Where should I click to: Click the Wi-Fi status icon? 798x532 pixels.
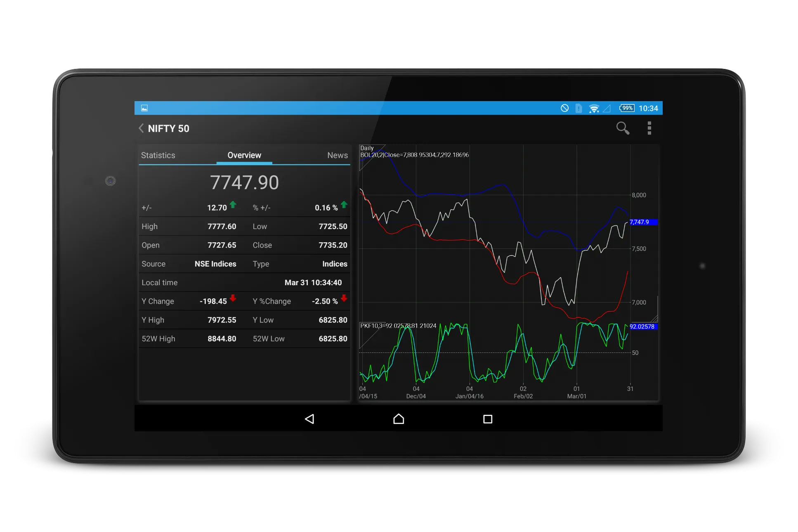(x=595, y=108)
